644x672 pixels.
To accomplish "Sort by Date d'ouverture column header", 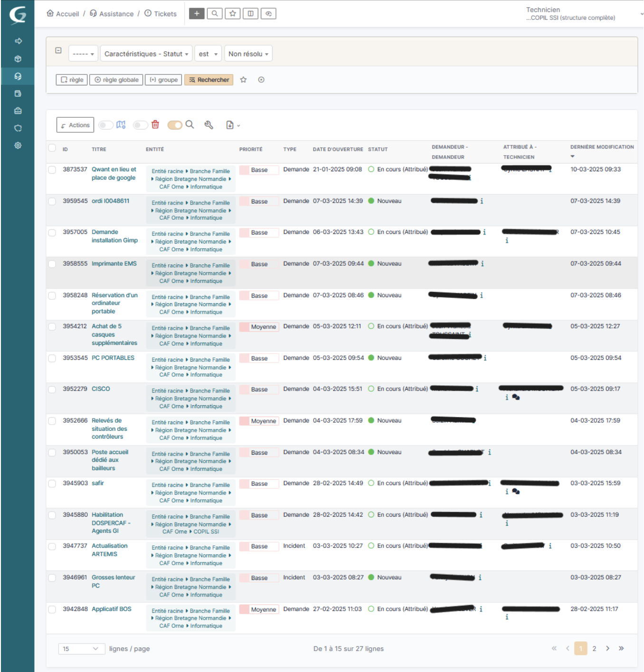I will [x=338, y=149].
